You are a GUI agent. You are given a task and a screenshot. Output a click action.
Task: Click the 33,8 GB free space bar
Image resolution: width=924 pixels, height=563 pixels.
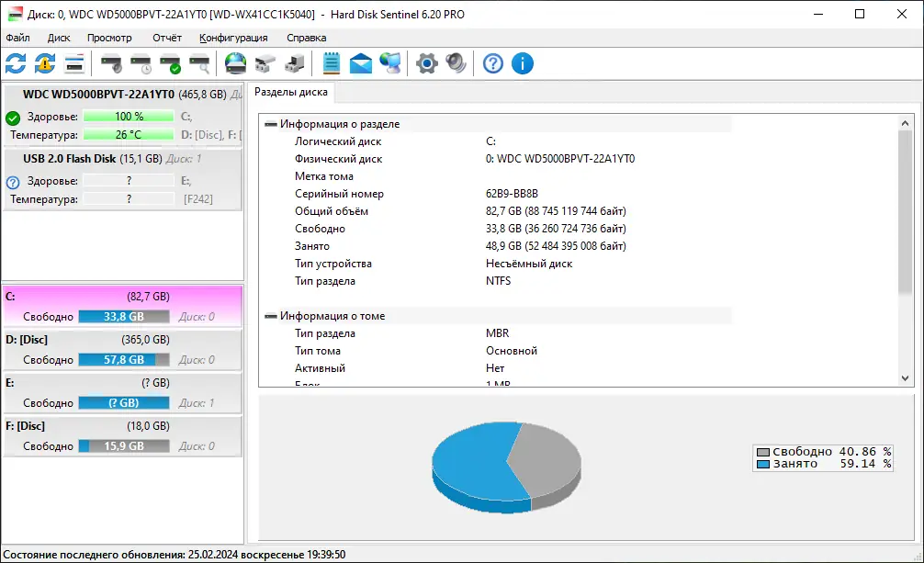click(124, 317)
